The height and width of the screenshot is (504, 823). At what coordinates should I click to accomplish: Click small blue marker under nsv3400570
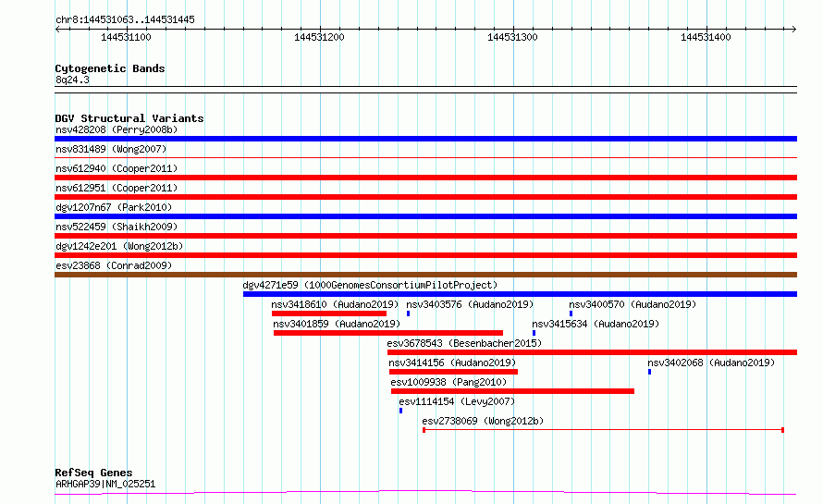coord(571,313)
